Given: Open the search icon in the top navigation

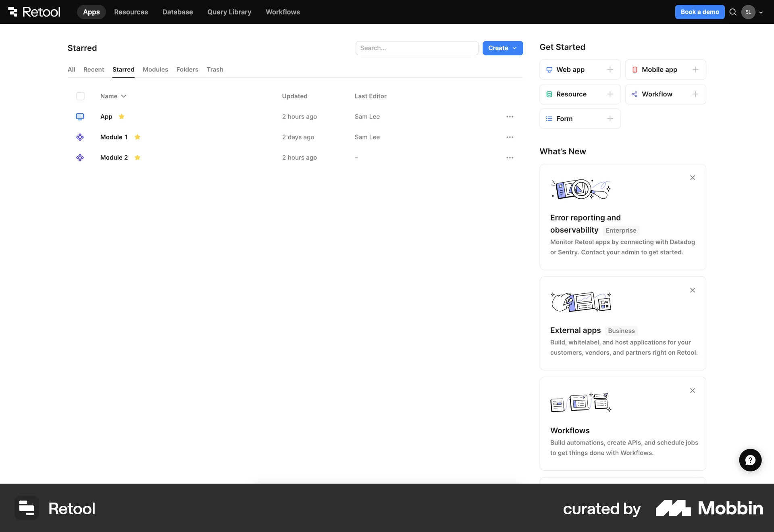Looking at the screenshot, I should 732,12.
